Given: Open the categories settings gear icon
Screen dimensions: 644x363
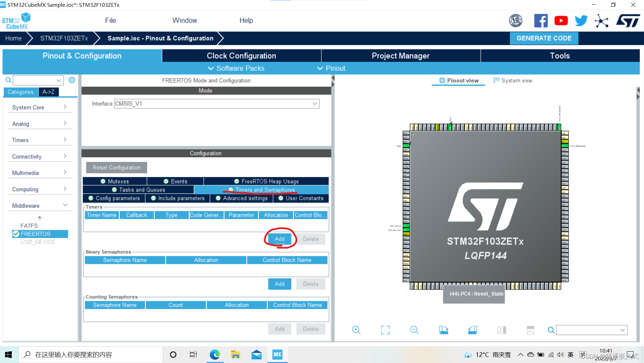Looking at the screenshot, I should pyautogui.click(x=72, y=80).
